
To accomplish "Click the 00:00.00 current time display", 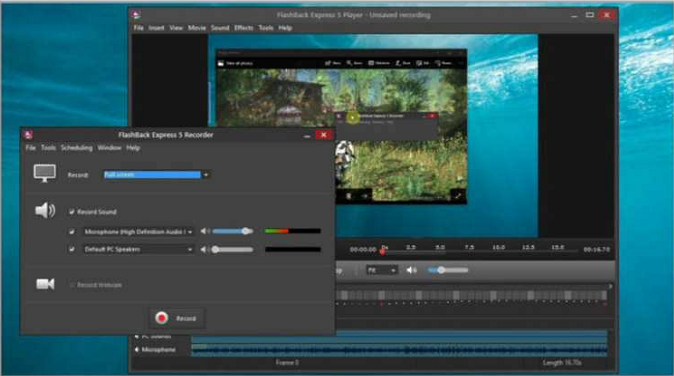I will click(x=363, y=249).
